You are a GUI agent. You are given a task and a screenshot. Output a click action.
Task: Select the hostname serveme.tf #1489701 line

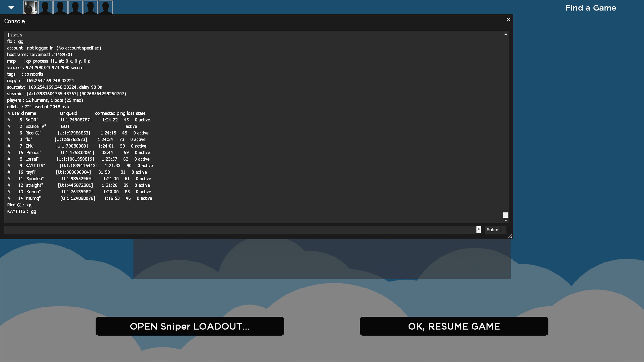[x=40, y=55]
